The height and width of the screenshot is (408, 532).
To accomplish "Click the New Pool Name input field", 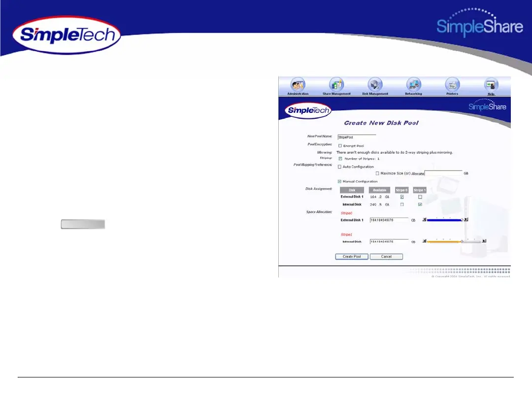I will coord(357,137).
